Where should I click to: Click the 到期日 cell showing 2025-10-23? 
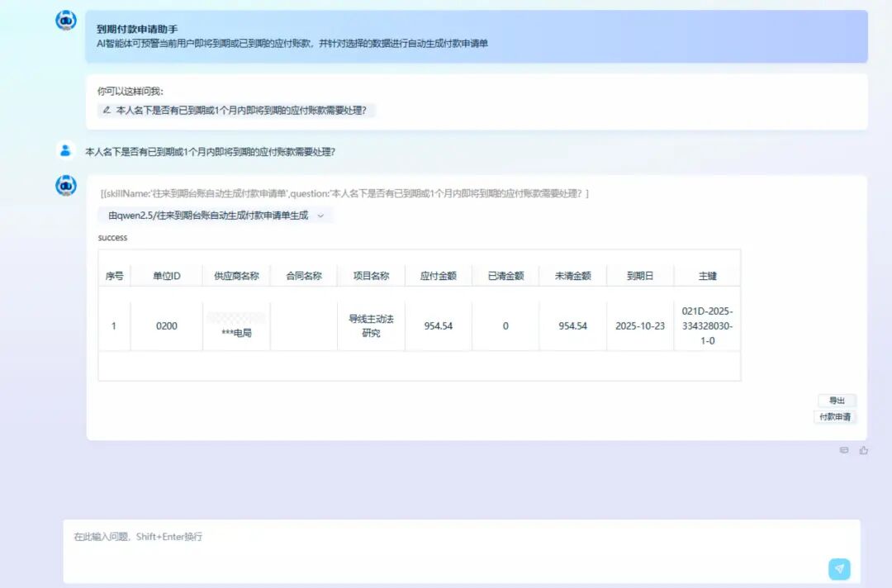click(639, 325)
